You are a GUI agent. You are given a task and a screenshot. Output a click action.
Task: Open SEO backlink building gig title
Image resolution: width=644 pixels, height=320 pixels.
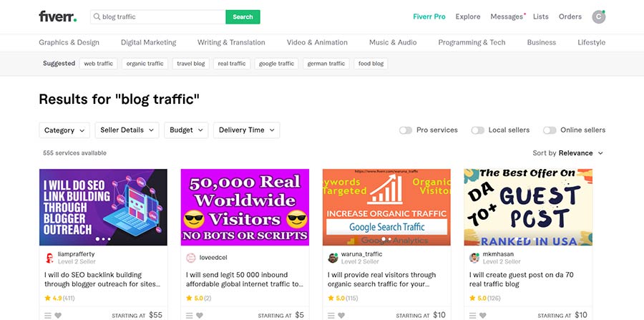(102, 279)
